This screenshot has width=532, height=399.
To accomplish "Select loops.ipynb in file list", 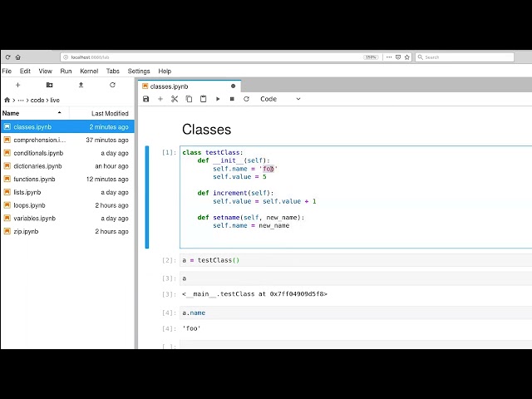I will [x=67, y=205].
